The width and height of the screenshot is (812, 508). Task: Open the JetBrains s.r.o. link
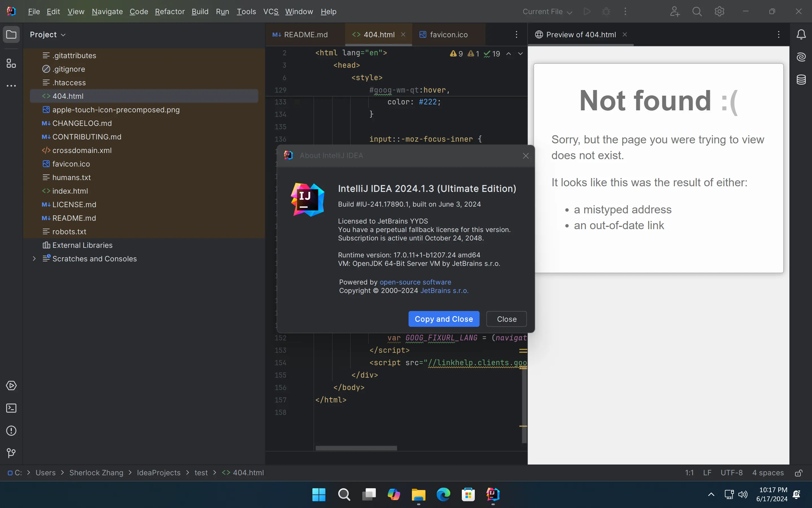pos(444,291)
